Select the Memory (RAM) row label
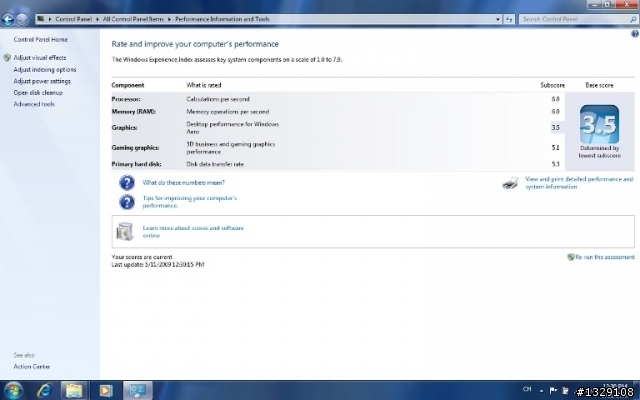 [x=133, y=111]
